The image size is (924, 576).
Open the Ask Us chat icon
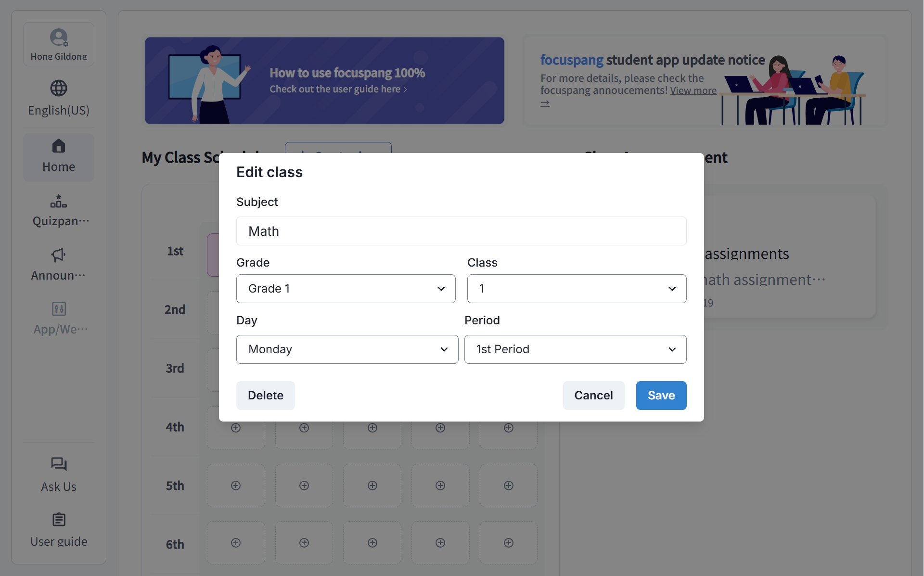click(x=59, y=464)
